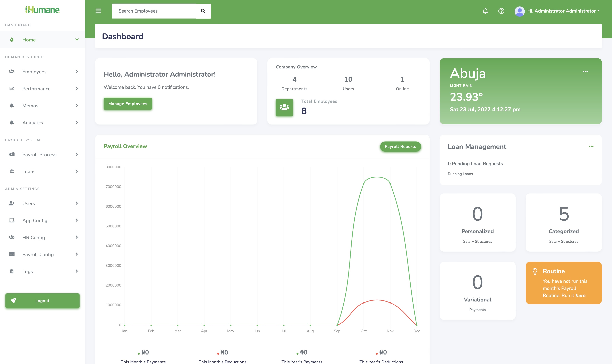Focus the Search Employees input field

(x=154, y=11)
